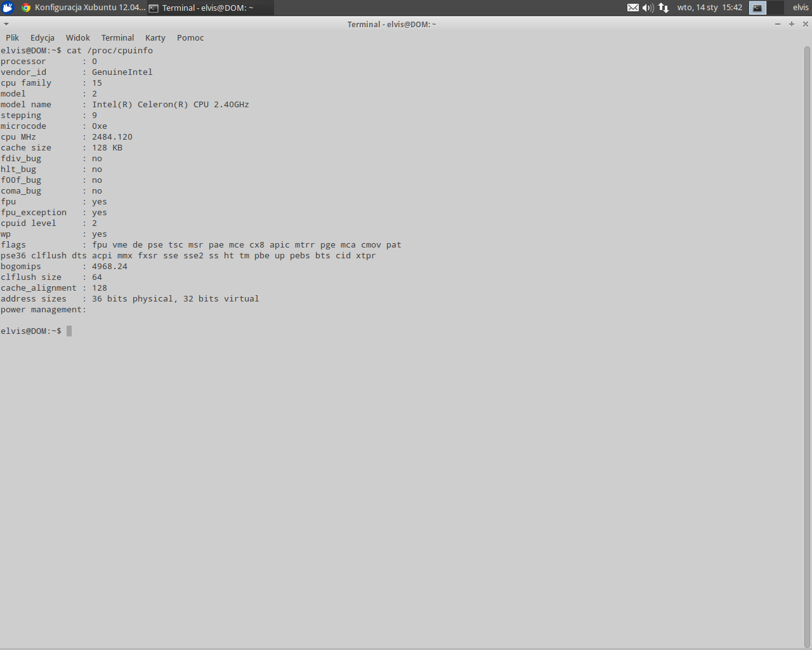
Task: Open the mail indicator envelope icon
Action: click(x=633, y=8)
